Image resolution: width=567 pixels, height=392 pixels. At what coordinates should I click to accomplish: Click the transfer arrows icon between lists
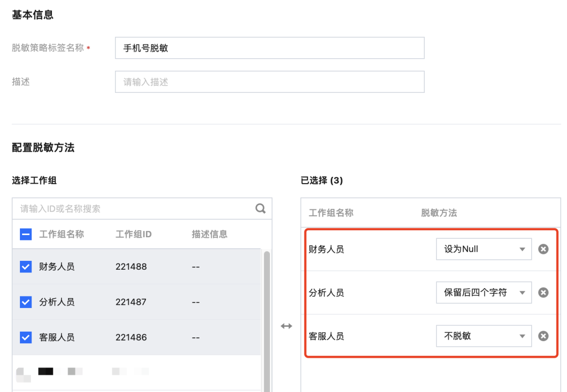coord(286,326)
